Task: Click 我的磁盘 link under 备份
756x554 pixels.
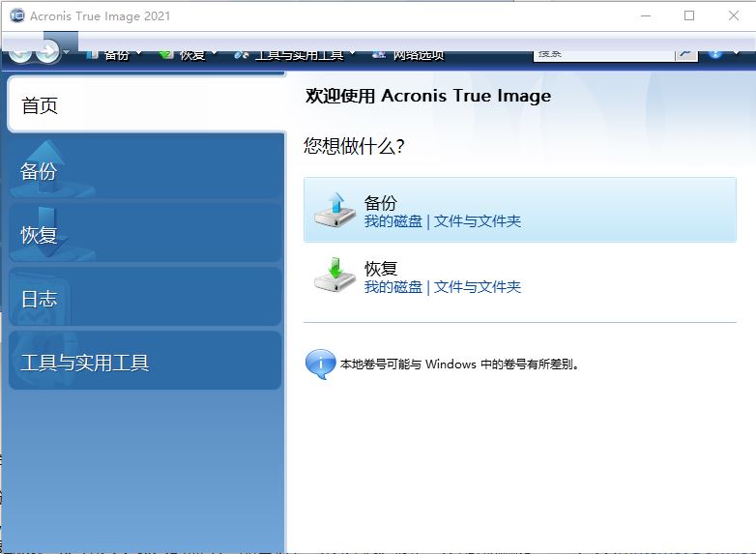Action: click(x=393, y=221)
